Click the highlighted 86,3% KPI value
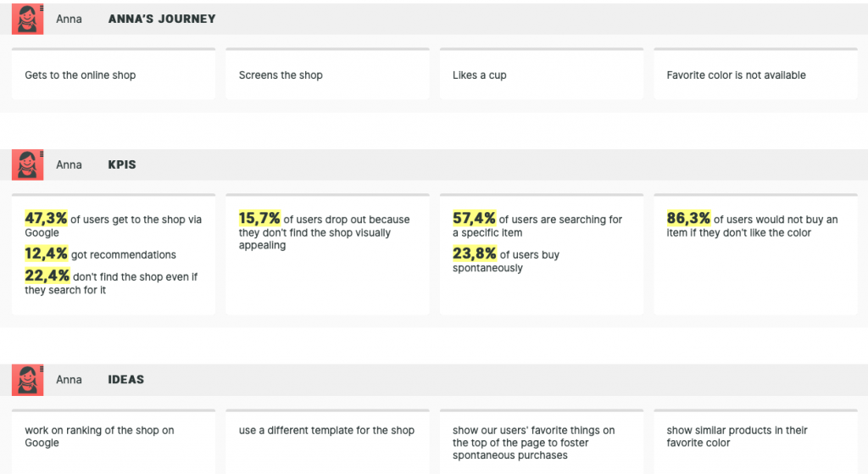This screenshot has width=868, height=474. pos(688,218)
